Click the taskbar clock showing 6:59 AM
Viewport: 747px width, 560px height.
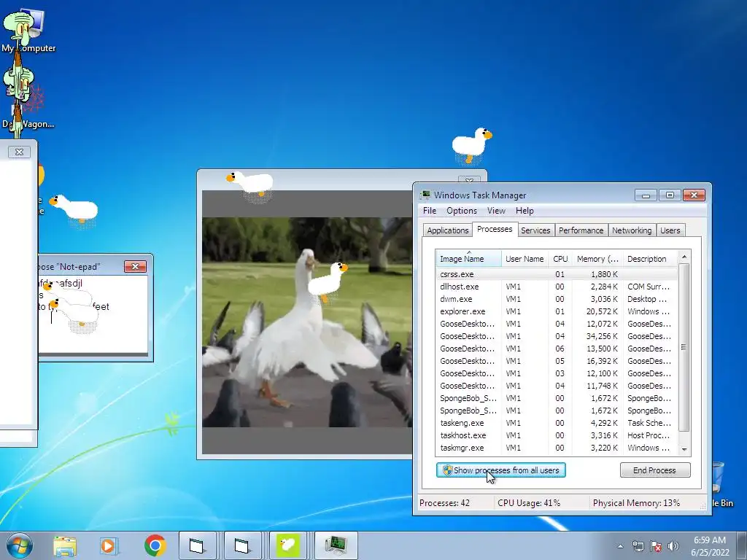(710, 545)
